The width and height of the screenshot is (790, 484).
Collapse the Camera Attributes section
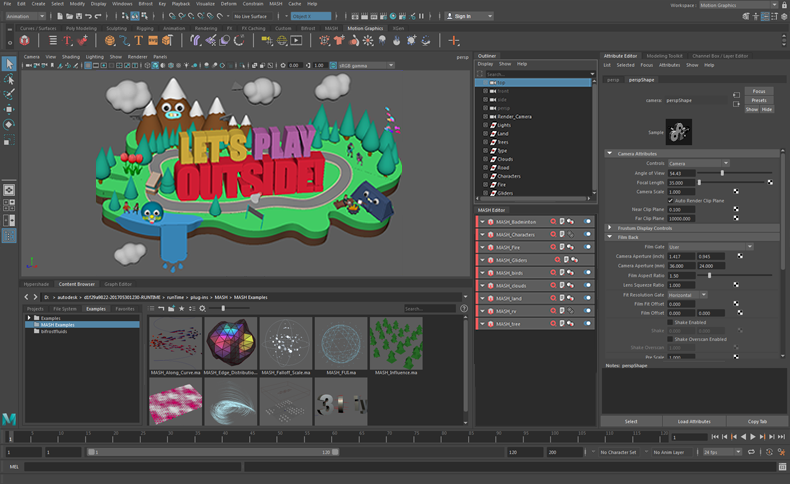pyautogui.click(x=611, y=153)
